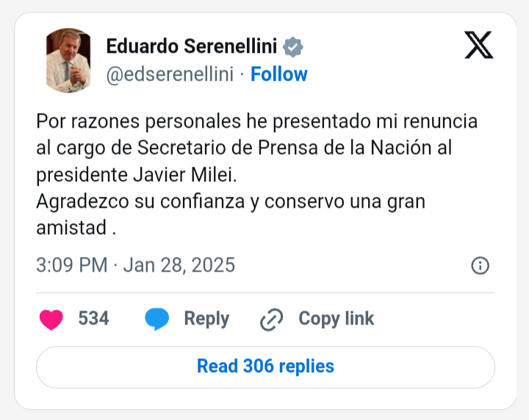Click the X logo icon
Screen dimensions: 529x420
(479, 46)
